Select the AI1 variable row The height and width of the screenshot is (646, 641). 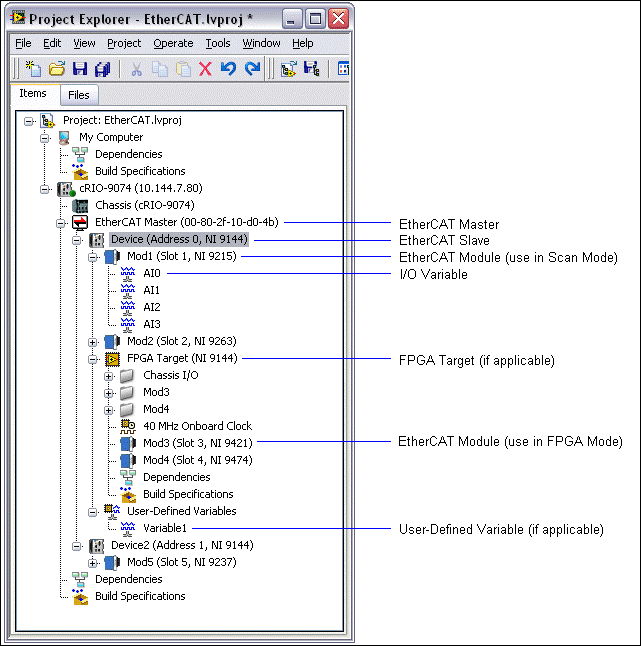pyautogui.click(x=151, y=290)
